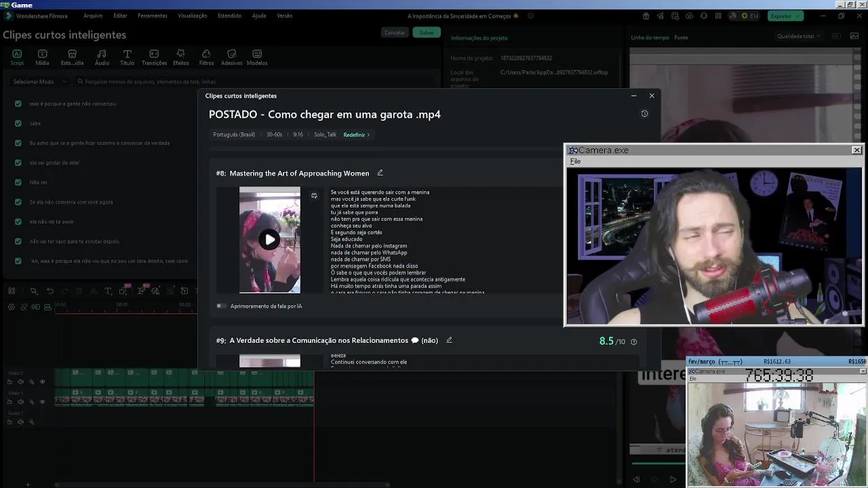Click the undo arrow in timeline toolbar
868x488 pixels.
(50, 291)
